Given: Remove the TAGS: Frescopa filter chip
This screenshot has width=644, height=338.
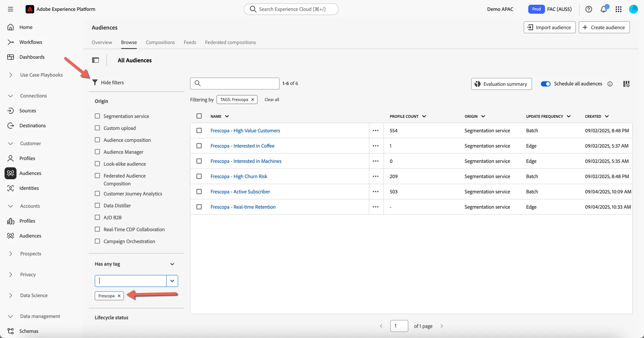Looking at the screenshot, I should (253, 99).
